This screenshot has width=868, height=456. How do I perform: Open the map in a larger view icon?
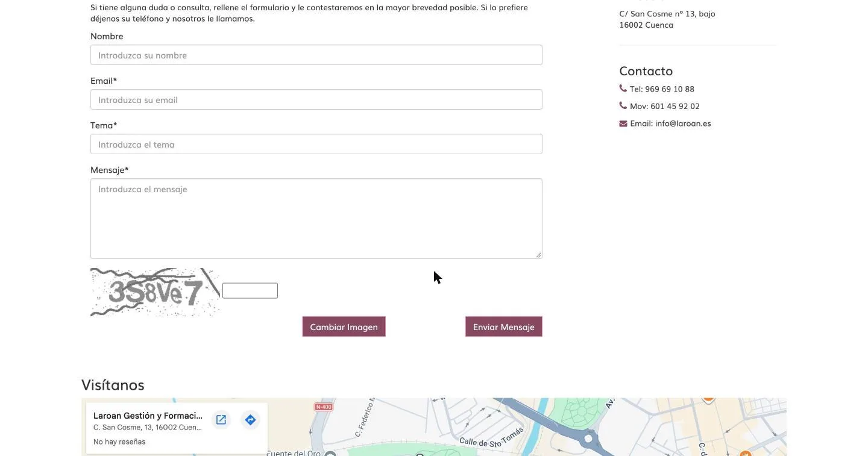tap(221, 420)
